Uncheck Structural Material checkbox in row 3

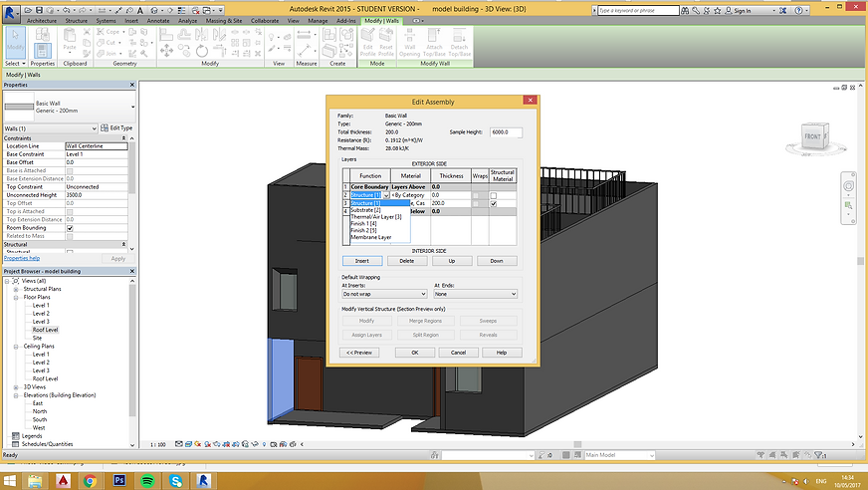point(494,203)
